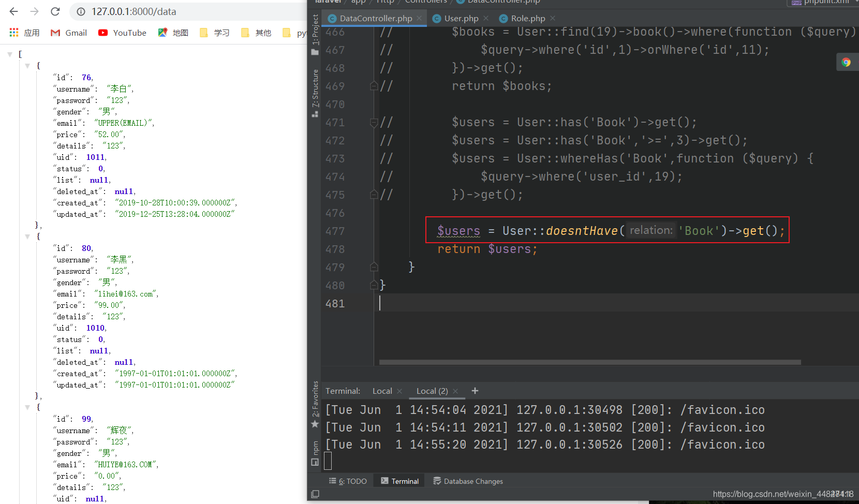Click line number 477 in the gutter
The height and width of the screenshot is (504, 859).
point(335,231)
